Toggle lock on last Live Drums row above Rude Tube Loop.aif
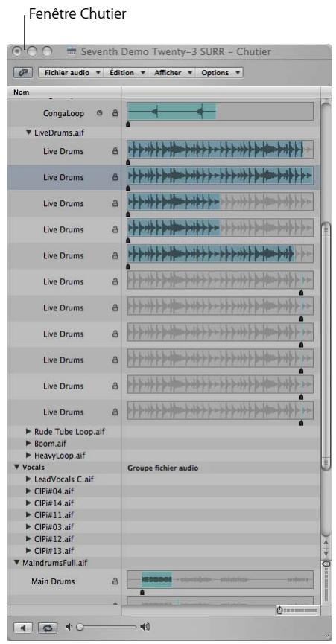Viewport: 336px width, 644px height. [115, 412]
